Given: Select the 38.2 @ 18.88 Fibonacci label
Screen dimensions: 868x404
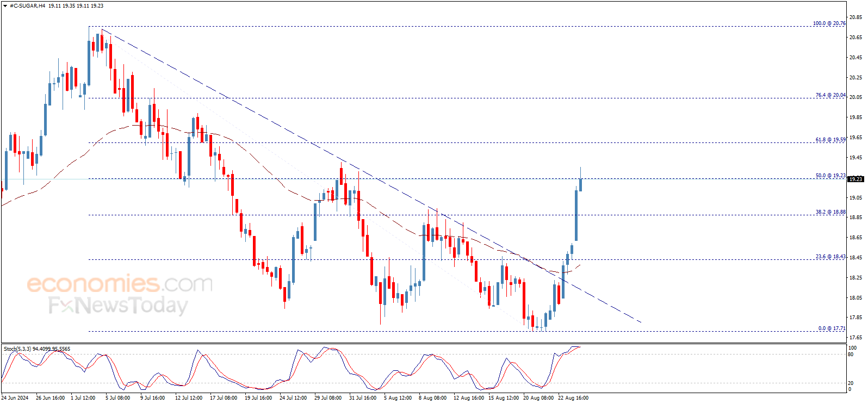Looking at the screenshot, I should 830,212.
